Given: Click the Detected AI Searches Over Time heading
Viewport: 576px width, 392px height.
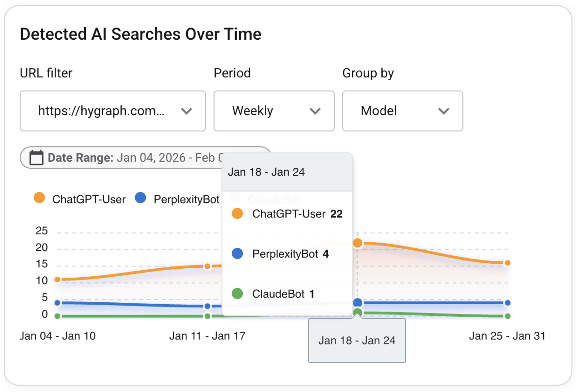Looking at the screenshot, I should coord(141,34).
